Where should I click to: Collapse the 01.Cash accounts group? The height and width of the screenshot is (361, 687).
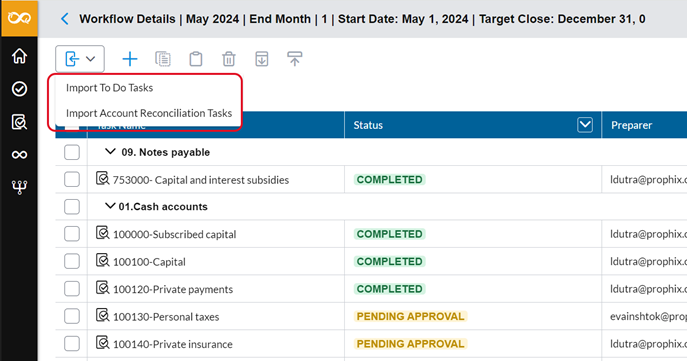pos(110,206)
